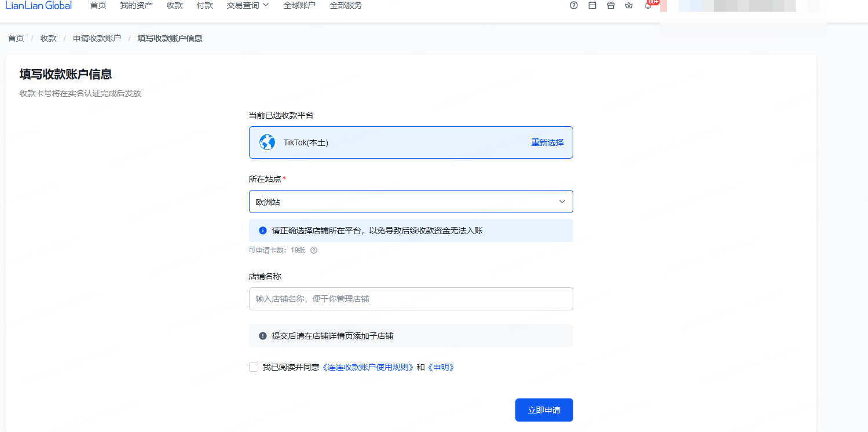Open the calendar icon in the header
Viewport: 868px width, 432px height.
592,5
